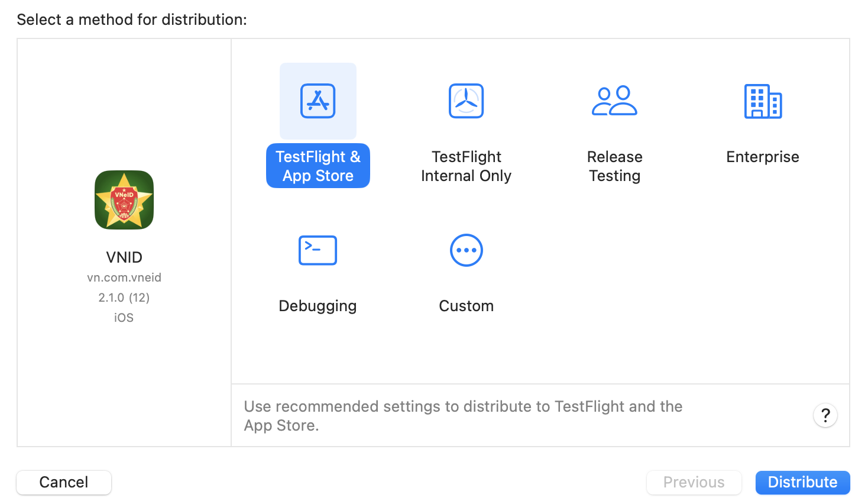Screen dimensions: 868x504
Task: Click the highlighted TestFlight & App Store label
Action: click(318, 166)
